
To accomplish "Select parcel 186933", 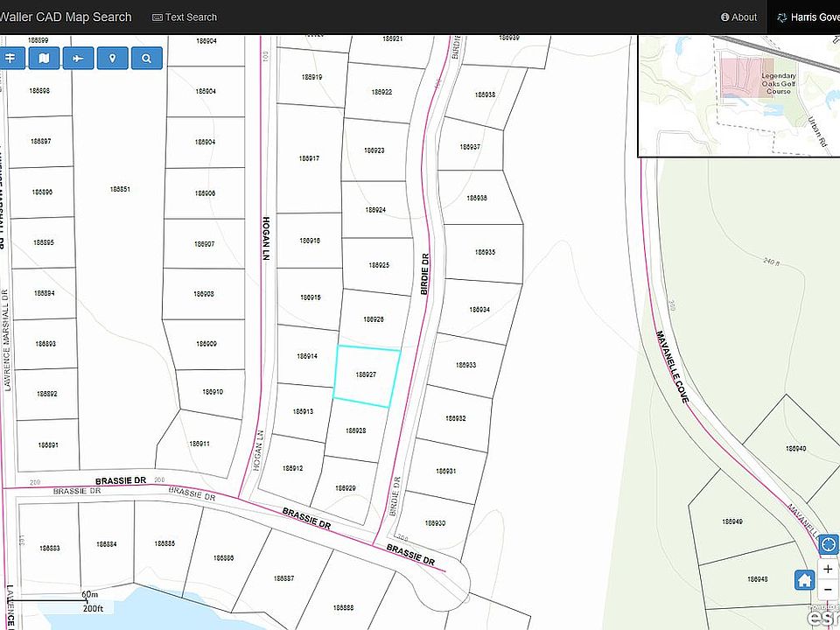I will 466,366.
